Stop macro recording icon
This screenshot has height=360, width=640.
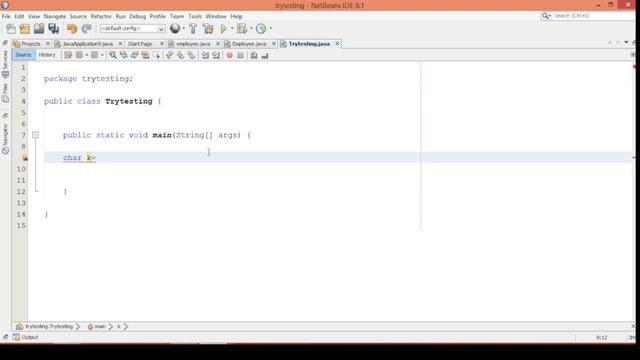coord(240,55)
